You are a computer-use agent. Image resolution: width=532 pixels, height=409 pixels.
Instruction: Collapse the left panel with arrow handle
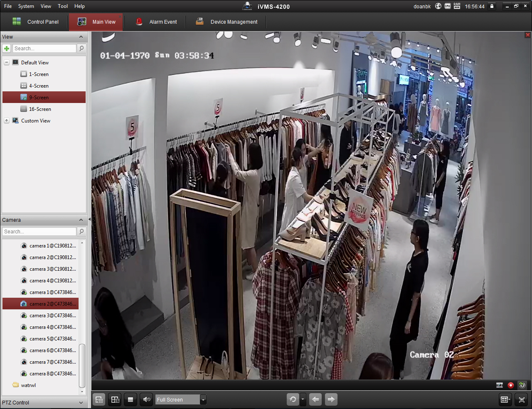click(x=89, y=220)
